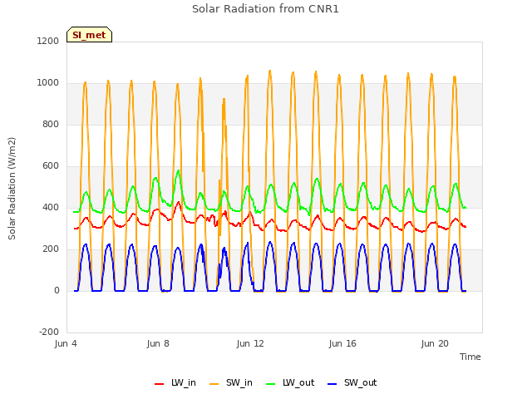532x399 pixels.
Task: Toggle the SW_out legend entry
Action: (x=352, y=382)
